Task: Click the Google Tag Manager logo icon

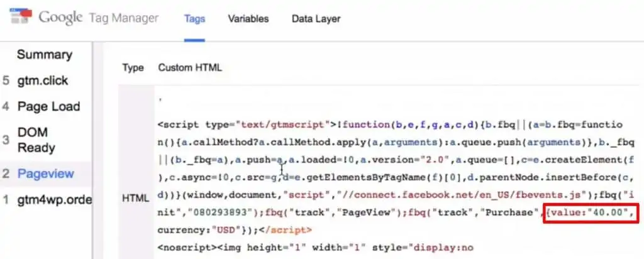Action: (20, 16)
